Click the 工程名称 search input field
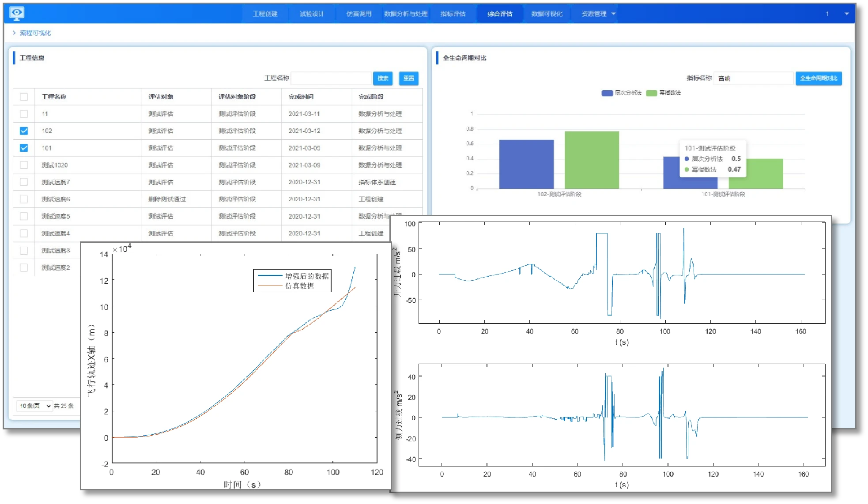Image resolution: width=868 pixels, height=504 pixels. click(331, 78)
